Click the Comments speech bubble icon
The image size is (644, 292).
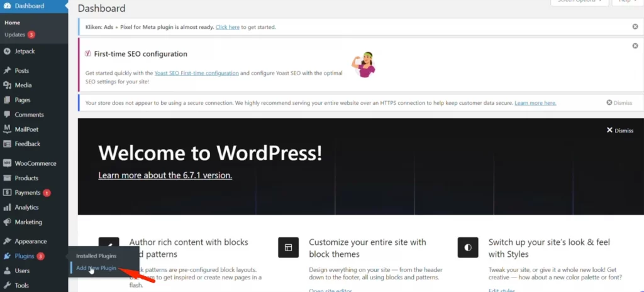pos(7,115)
